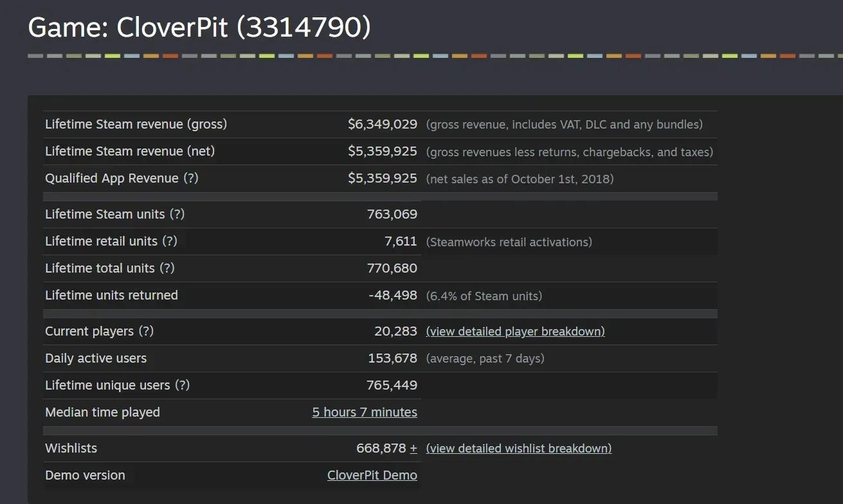Click the wishlists count 668,878
The width and height of the screenshot is (843, 504).
pos(381,448)
